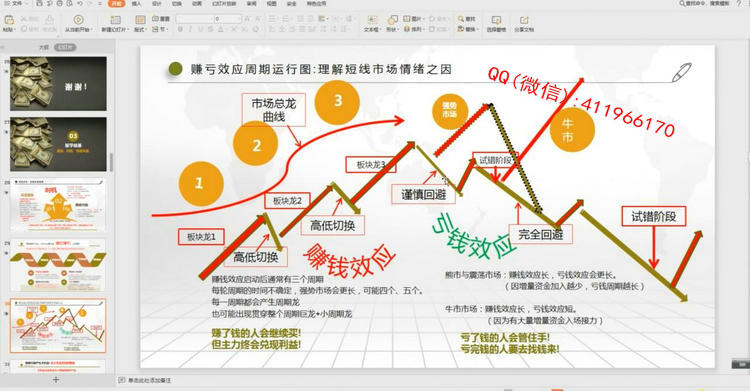Click the New Slide icon
This screenshot has height=391, width=750.
point(115,20)
